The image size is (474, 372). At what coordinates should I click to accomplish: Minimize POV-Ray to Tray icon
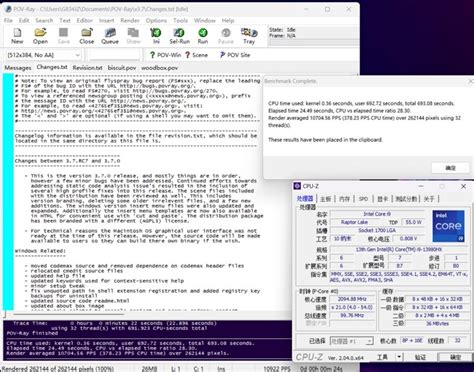[249, 36]
